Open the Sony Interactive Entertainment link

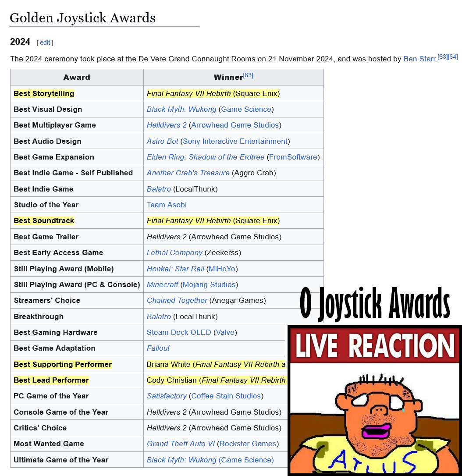pyautogui.click(x=235, y=141)
